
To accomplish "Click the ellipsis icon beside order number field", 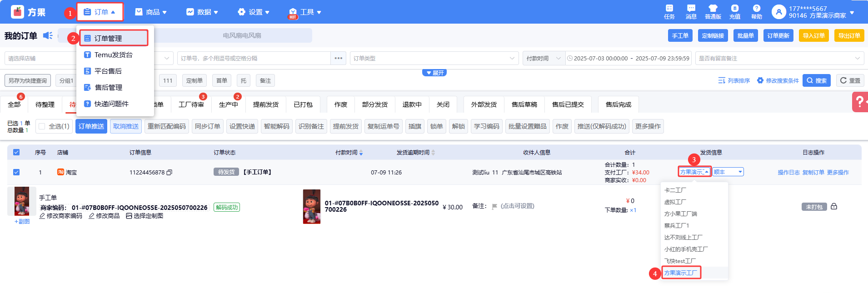I will [x=339, y=58].
